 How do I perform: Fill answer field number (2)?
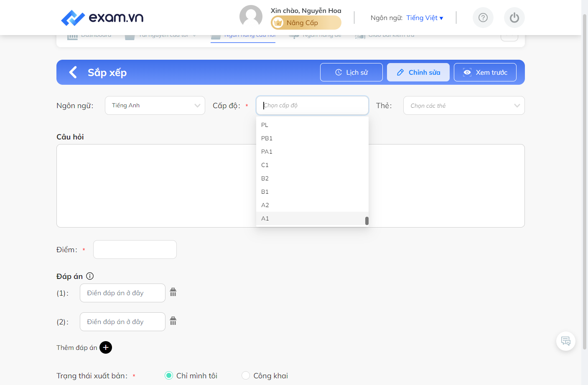(122, 322)
